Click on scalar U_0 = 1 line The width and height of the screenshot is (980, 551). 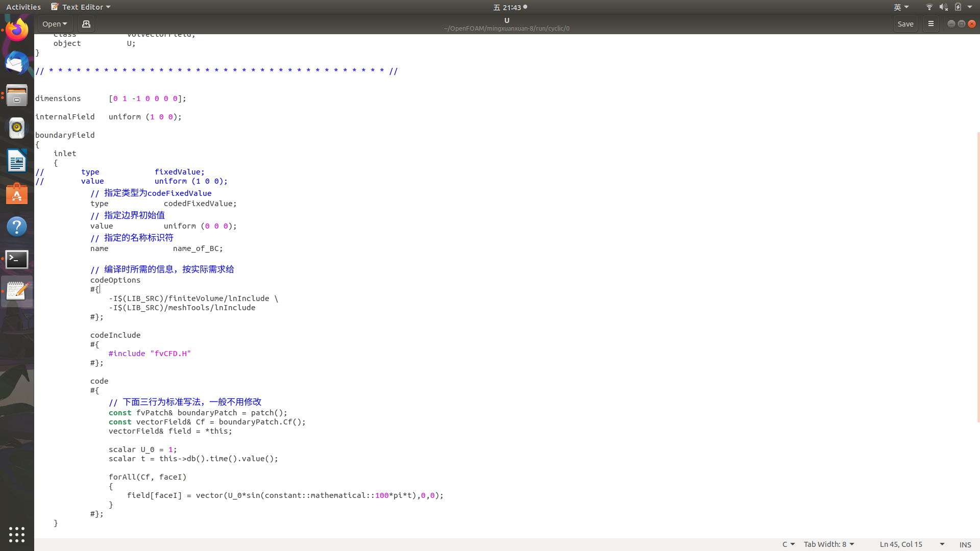(143, 449)
